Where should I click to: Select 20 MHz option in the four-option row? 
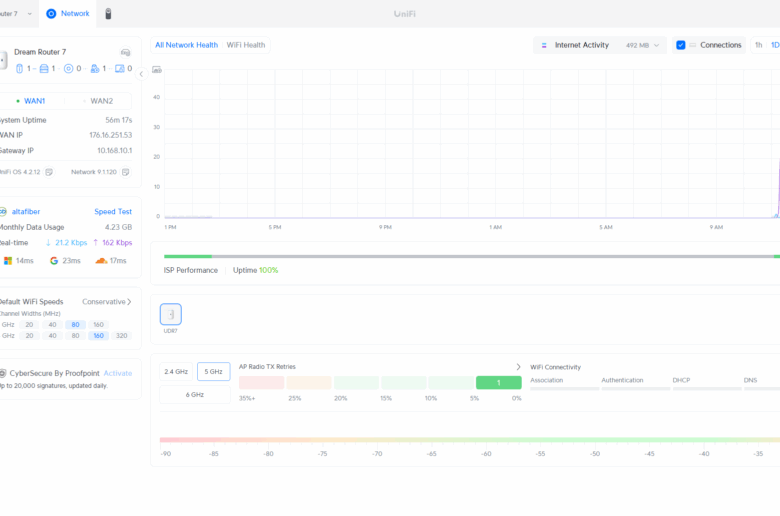coord(29,324)
